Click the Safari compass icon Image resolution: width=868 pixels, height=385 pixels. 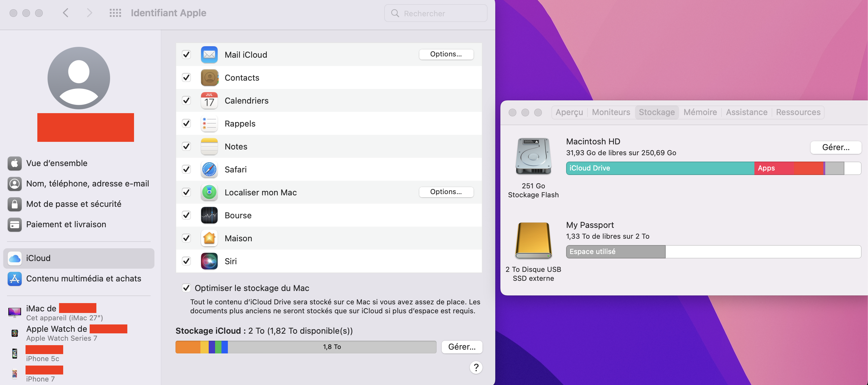tap(209, 169)
